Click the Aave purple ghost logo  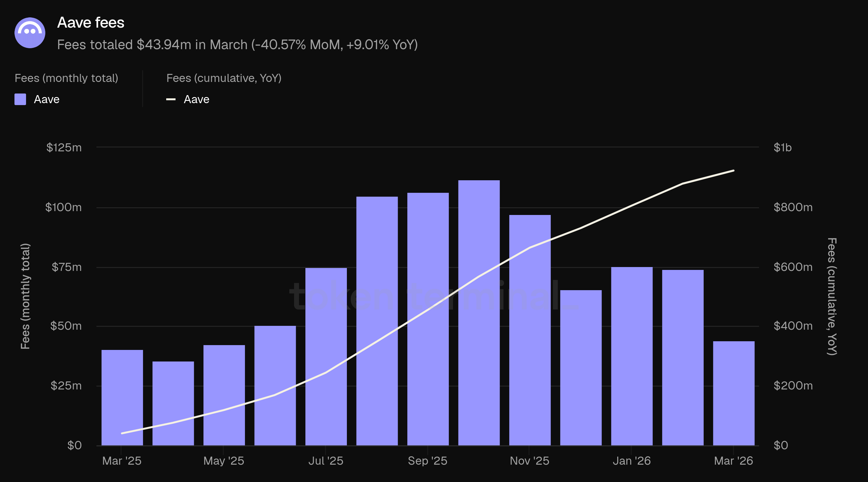tap(30, 33)
